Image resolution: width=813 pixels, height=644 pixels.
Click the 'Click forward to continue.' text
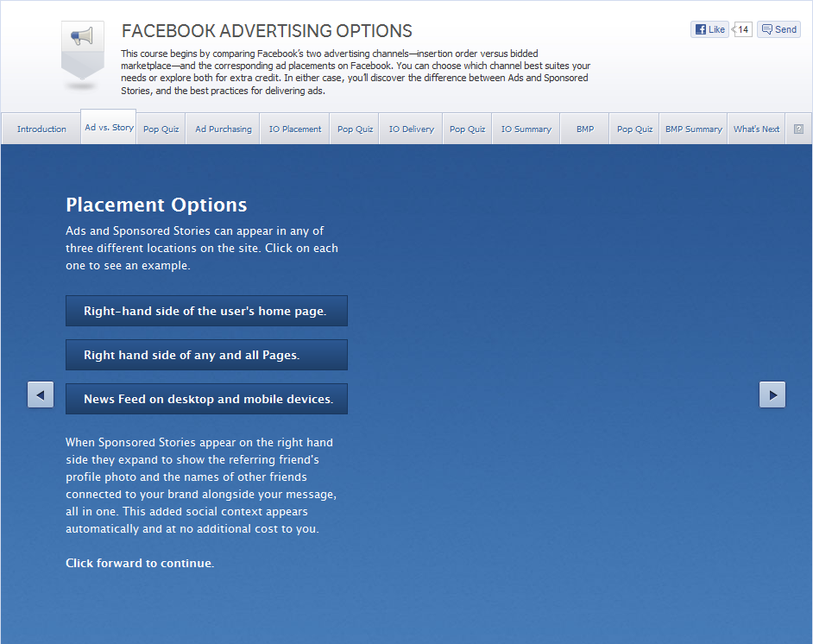point(140,563)
